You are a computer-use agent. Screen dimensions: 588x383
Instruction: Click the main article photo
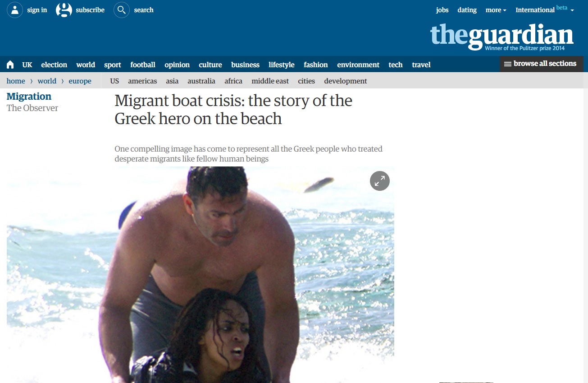pos(201,275)
